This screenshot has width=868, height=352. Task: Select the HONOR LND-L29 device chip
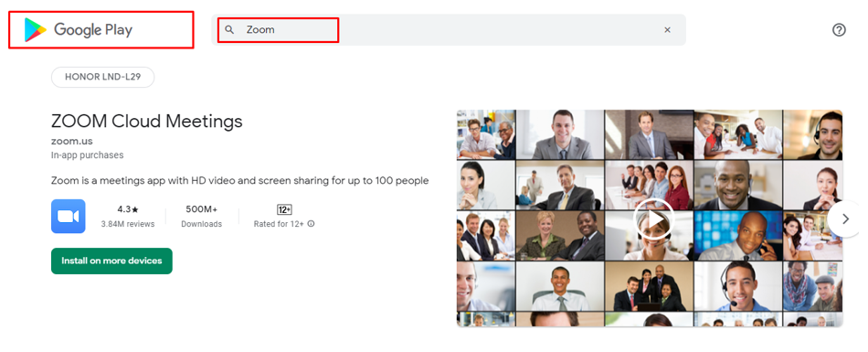pos(102,77)
